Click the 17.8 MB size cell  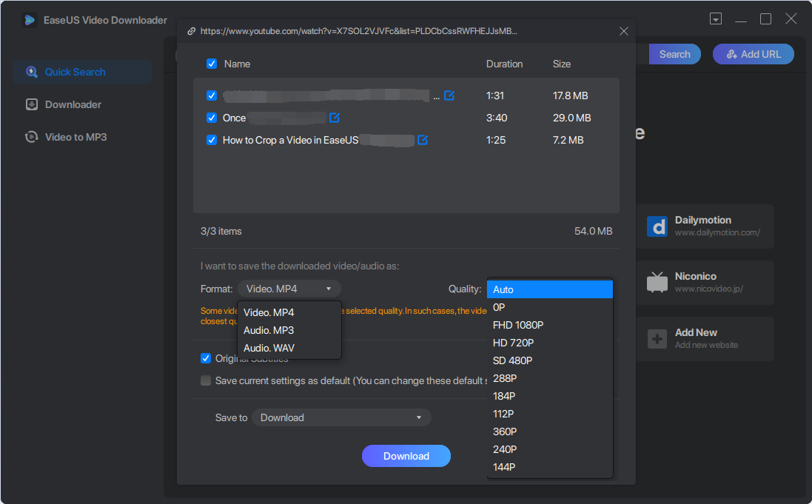pyautogui.click(x=570, y=95)
